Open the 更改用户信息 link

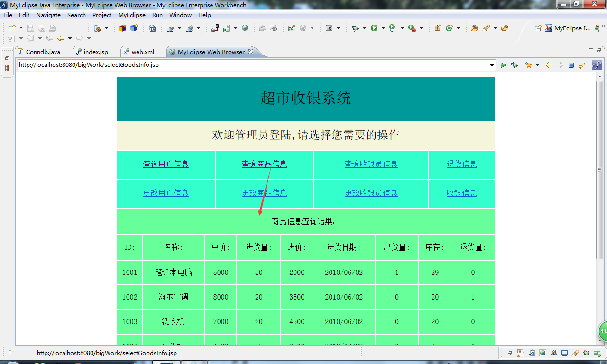[x=166, y=193]
